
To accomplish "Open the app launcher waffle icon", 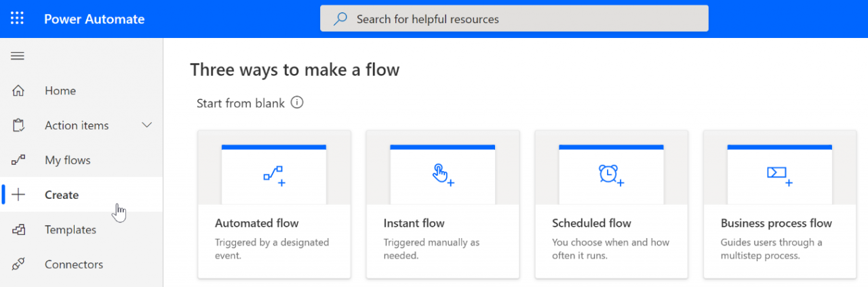I will point(18,18).
